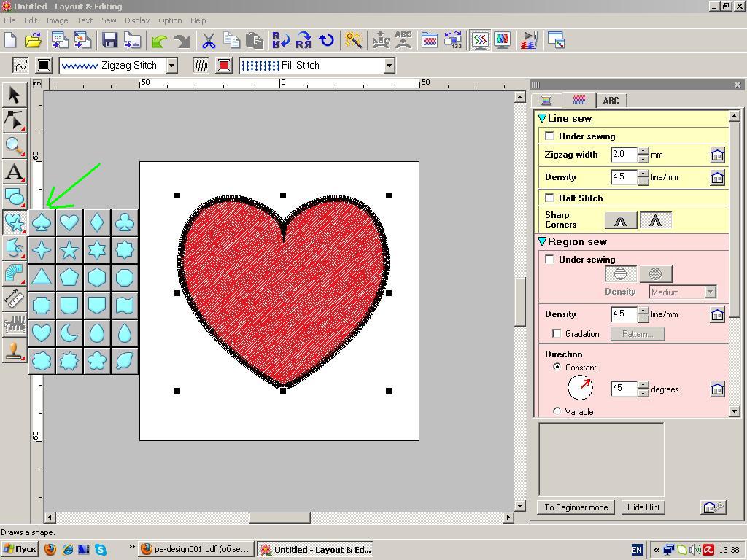Click the Zoom magnifier tool
The image size is (747, 560).
point(14,146)
